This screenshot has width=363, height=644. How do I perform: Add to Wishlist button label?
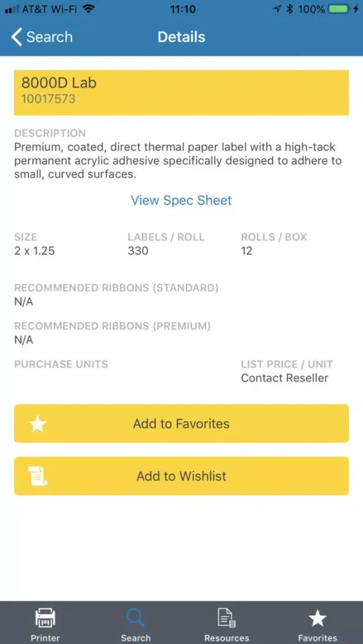[x=181, y=476]
